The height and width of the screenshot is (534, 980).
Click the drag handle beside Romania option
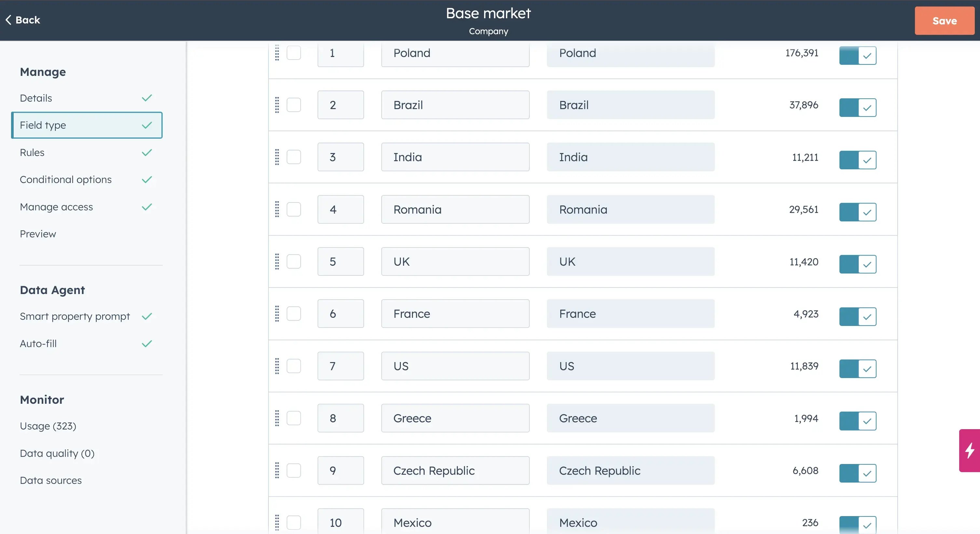(277, 209)
